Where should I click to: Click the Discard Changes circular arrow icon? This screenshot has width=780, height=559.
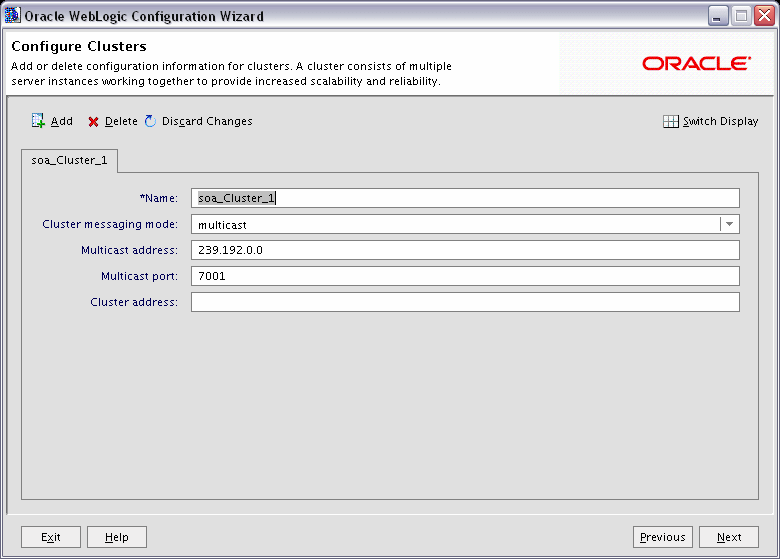coord(150,121)
